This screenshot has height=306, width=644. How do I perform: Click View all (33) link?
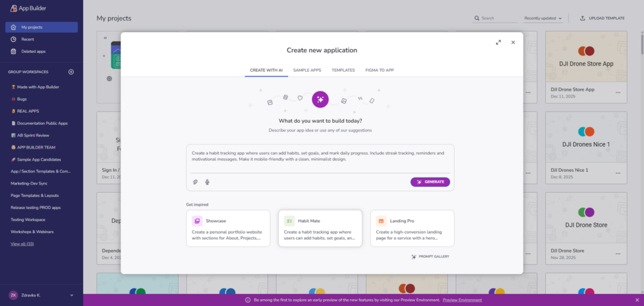tap(22, 244)
